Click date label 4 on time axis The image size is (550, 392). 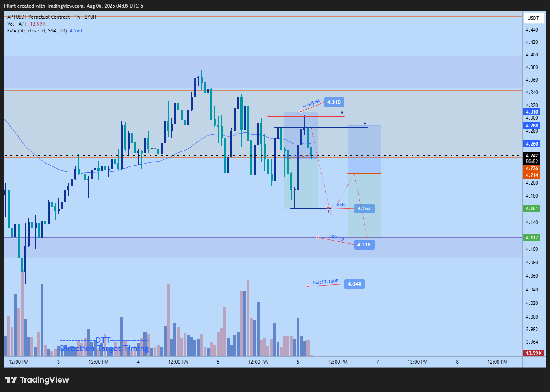[x=138, y=362]
